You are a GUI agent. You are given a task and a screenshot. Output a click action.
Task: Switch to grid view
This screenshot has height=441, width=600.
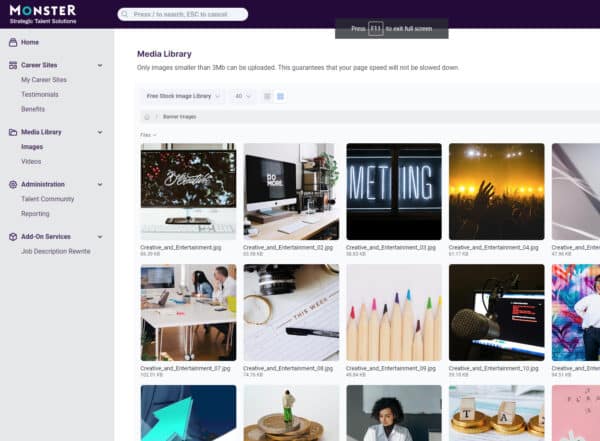point(280,96)
